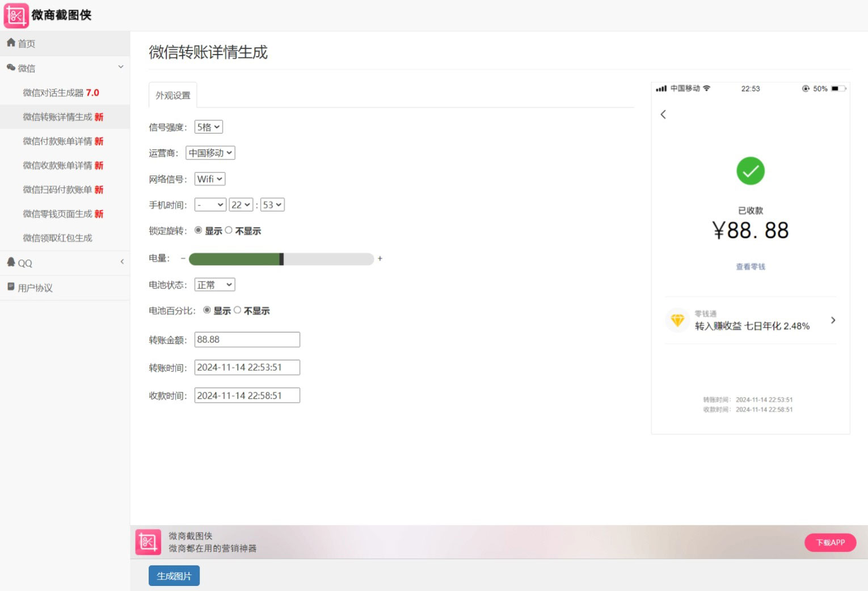Open 微信对话生成器 7.0 menu item
Viewport: 868px width, 591px height.
tap(65, 93)
